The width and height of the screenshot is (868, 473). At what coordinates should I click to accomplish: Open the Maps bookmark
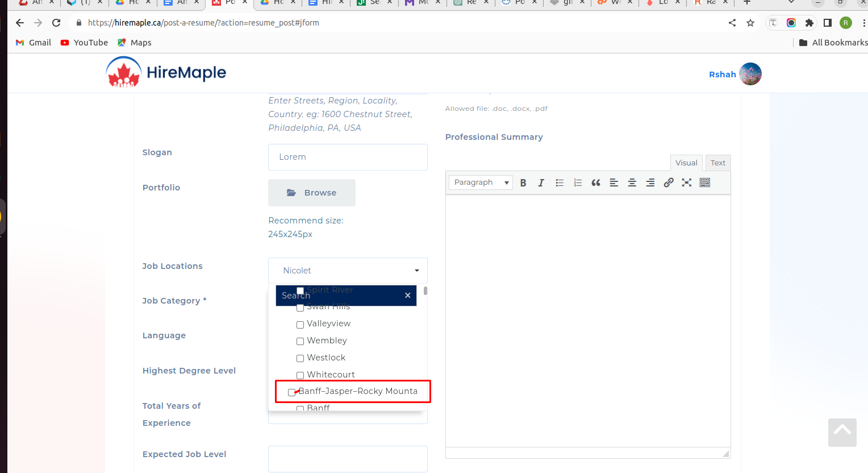pyautogui.click(x=135, y=43)
